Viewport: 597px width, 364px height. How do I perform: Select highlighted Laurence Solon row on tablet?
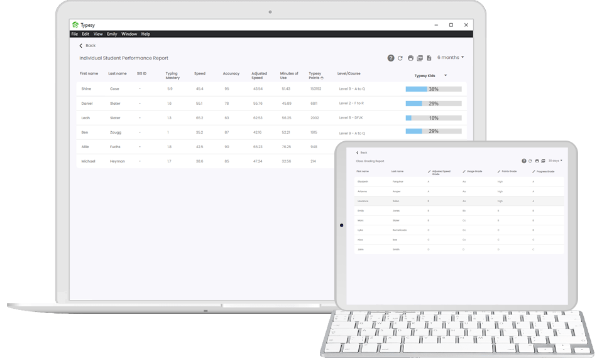tap(459, 201)
